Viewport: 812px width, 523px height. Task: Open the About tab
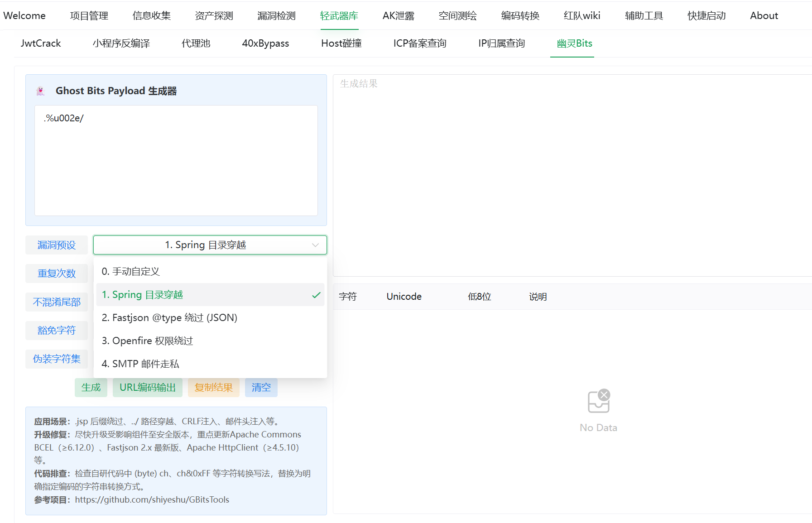[764, 16]
